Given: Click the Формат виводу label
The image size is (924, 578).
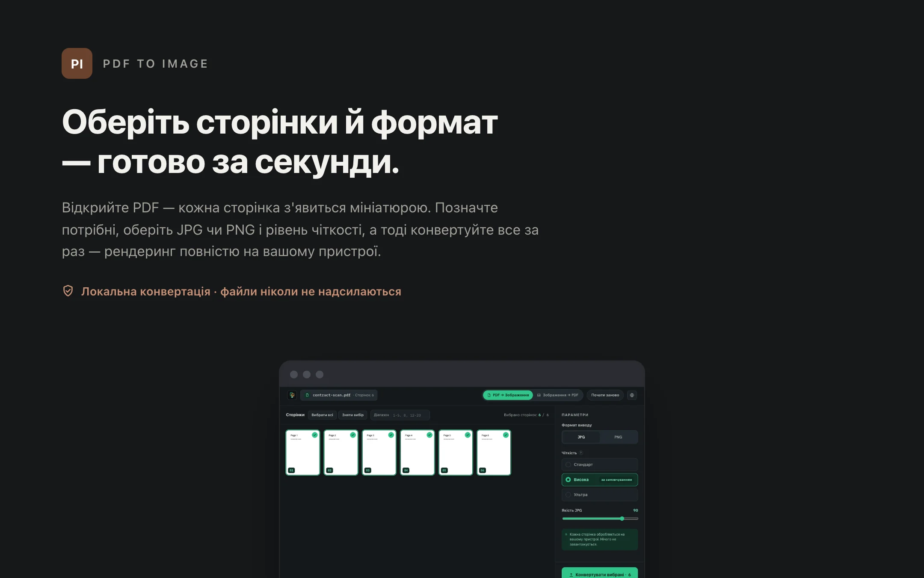Looking at the screenshot, I should tap(577, 425).
